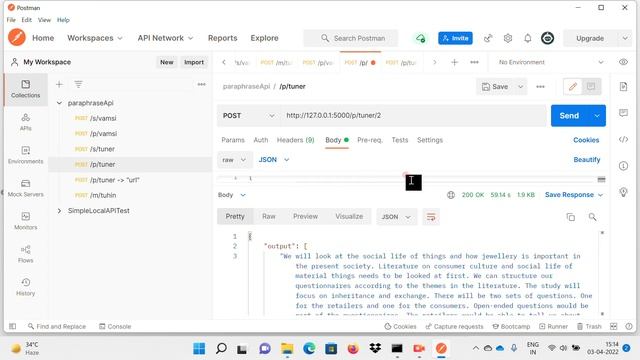The image size is (640, 360).
Task: Open the Flows sidebar panel
Action: [x=25, y=254]
